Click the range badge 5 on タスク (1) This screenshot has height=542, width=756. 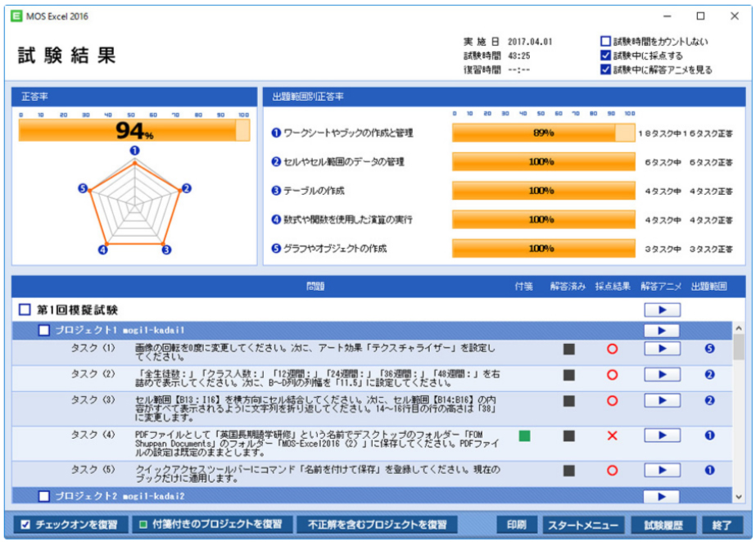(x=709, y=348)
